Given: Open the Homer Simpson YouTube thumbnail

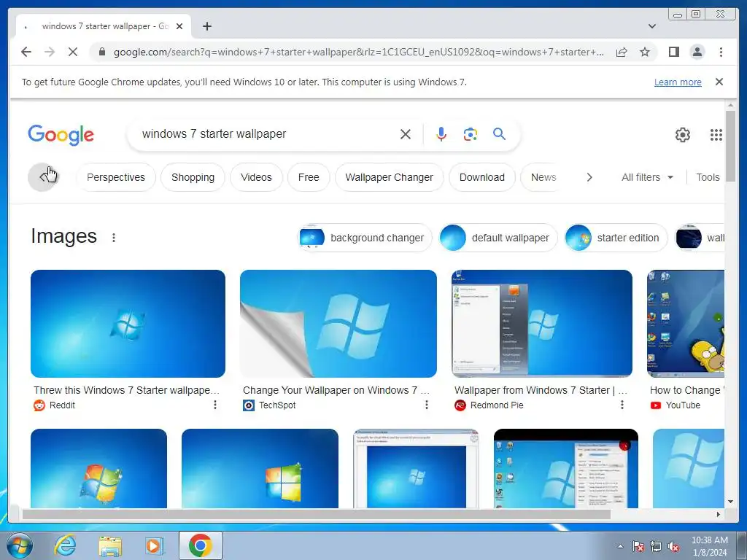Looking at the screenshot, I should (x=686, y=324).
